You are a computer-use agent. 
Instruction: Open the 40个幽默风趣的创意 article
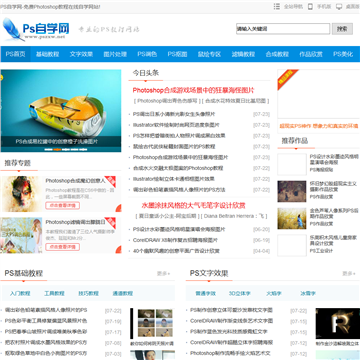176,251
